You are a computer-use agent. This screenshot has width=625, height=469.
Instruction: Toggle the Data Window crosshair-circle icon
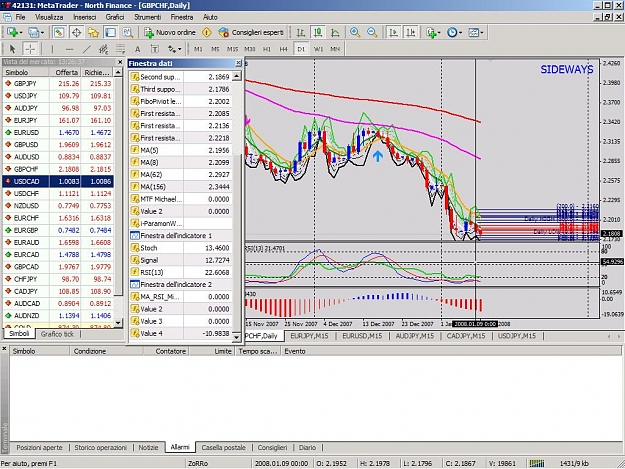click(x=76, y=33)
